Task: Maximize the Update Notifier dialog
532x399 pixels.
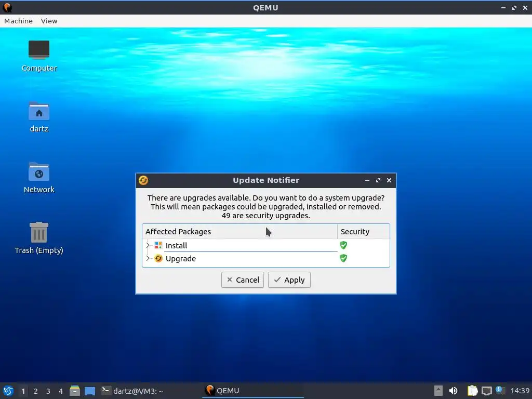Action: 378,180
